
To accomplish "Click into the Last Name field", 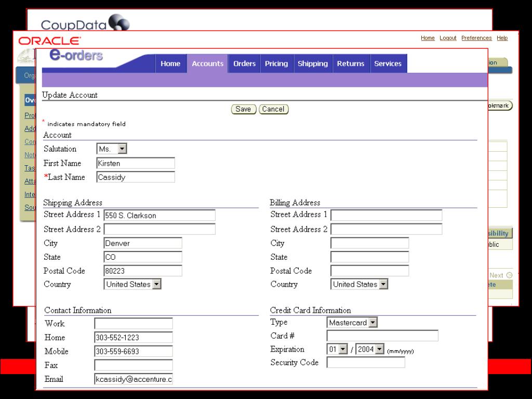I will coord(136,177).
